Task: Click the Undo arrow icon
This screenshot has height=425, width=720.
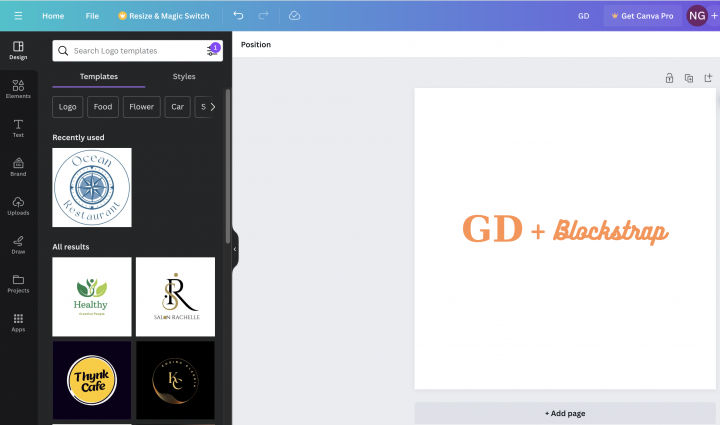Action: (238, 16)
